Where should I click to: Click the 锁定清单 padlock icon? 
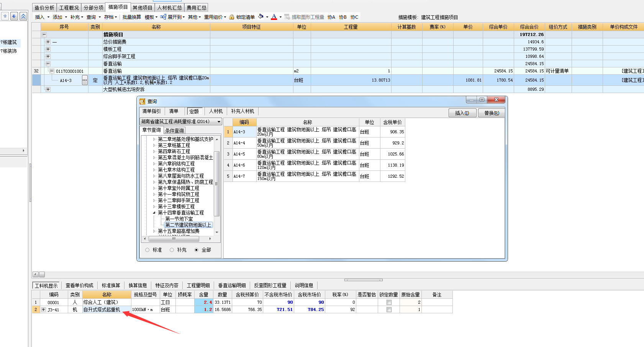pos(232,17)
